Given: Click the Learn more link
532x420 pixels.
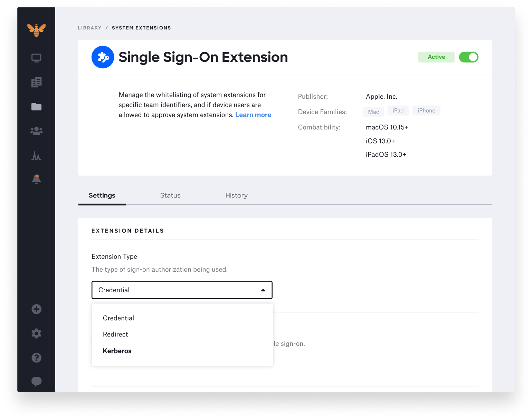Looking at the screenshot, I should [x=253, y=115].
